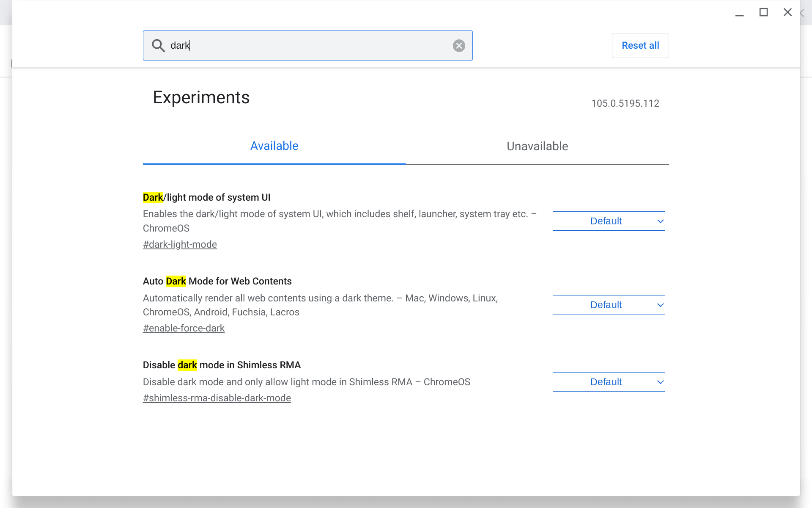
Task: Click the Experiments page heading
Action: (201, 97)
